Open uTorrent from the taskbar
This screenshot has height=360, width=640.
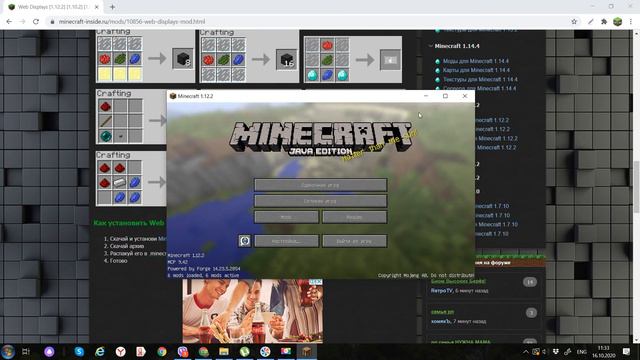pos(244,351)
